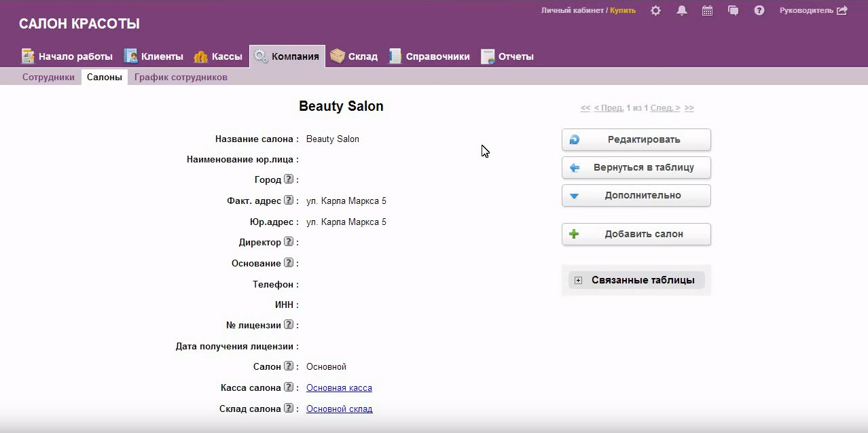Switch to the Сотрудники subtab
868x433 pixels.
click(x=48, y=77)
